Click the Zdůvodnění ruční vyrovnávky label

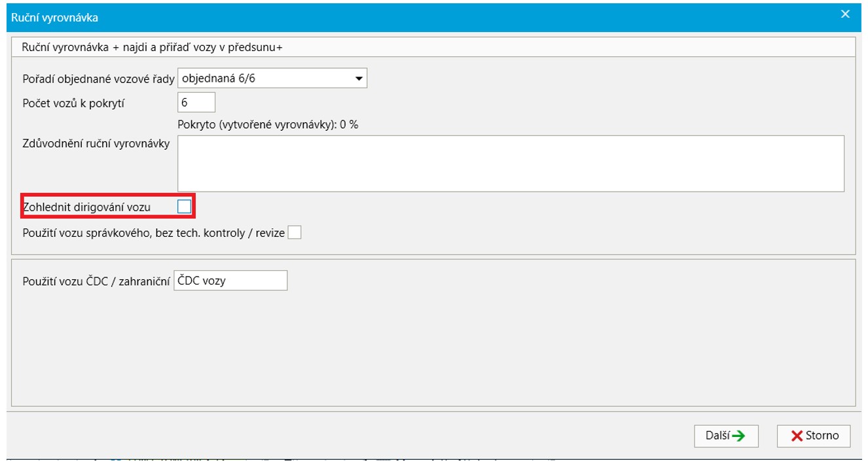96,144
